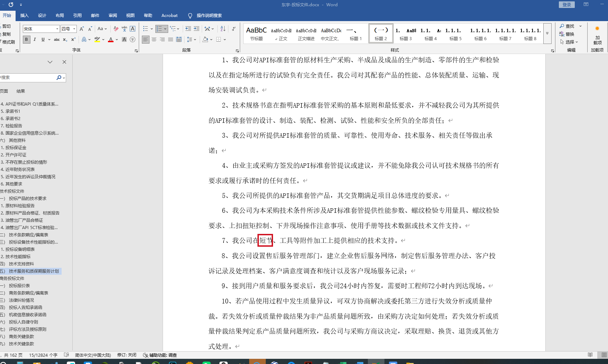Screen dimensions: 608x364
Task: Increase font size with grow icon
Action: coord(82,29)
